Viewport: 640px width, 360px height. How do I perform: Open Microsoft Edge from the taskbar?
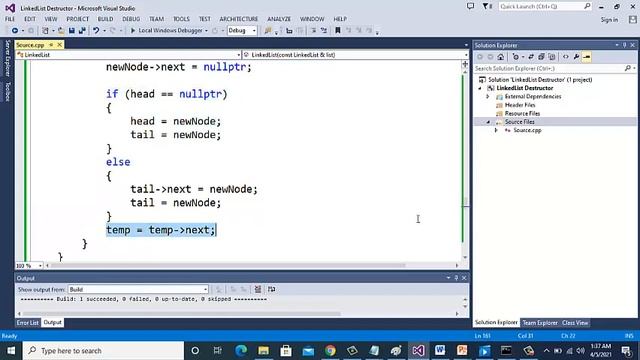coord(241,351)
